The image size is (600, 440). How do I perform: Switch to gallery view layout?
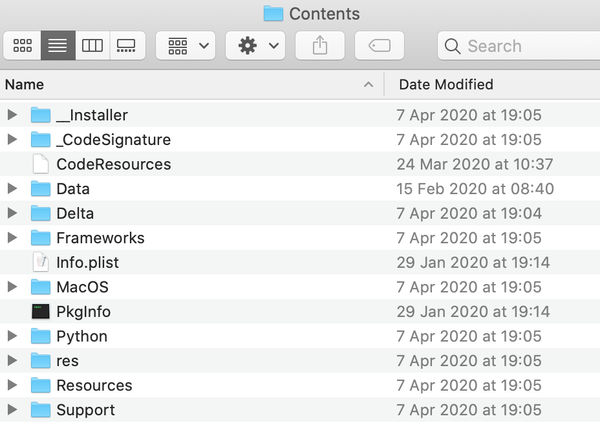pyautogui.click(x=127, y=46)
